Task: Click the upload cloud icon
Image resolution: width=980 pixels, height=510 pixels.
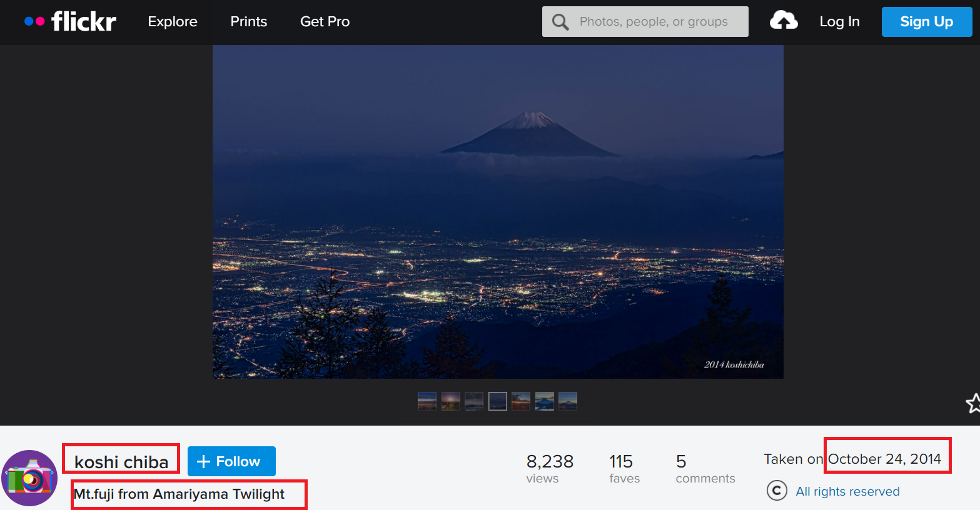Action: pos(783,21)
